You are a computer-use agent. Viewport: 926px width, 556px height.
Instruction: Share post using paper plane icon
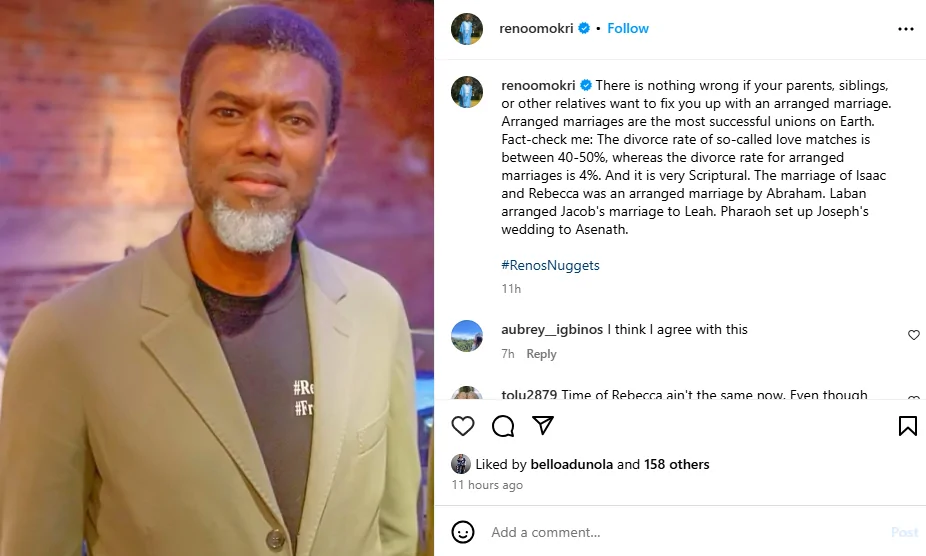click(x=543, y=427)
